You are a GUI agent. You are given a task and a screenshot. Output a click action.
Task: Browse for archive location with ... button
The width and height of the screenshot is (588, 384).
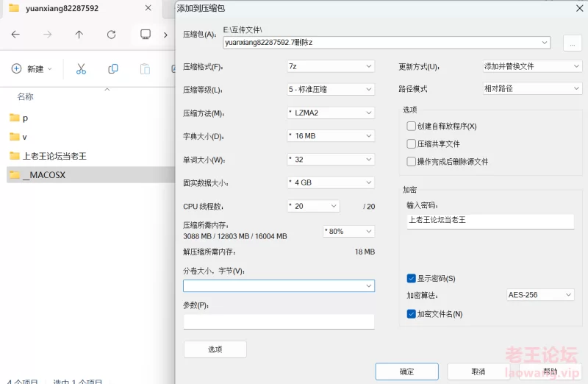(573, 43)
